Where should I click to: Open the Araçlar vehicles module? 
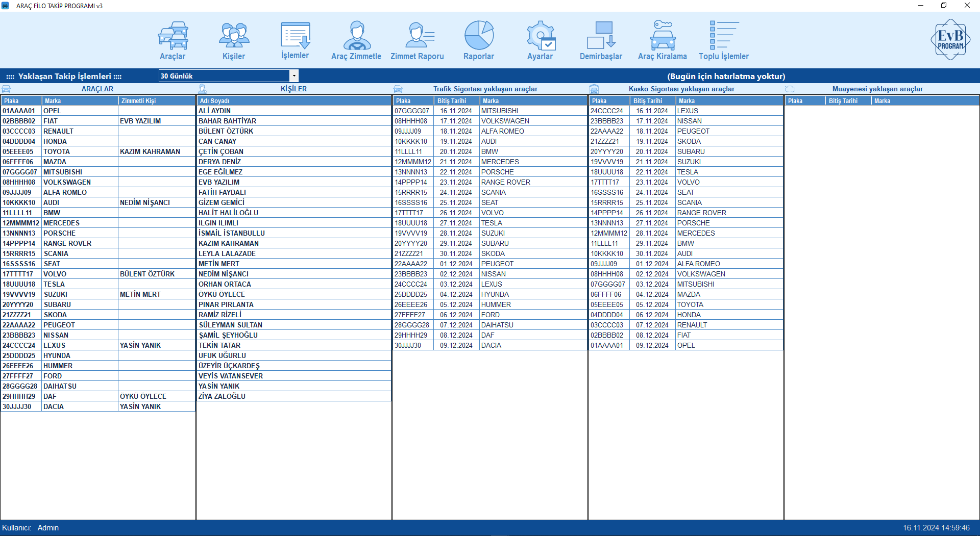coord(173,41)
